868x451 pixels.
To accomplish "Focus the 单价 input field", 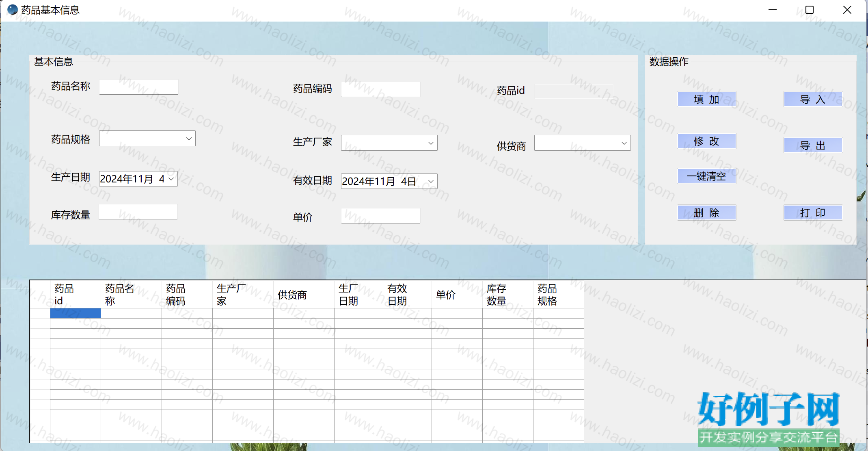I will point(380,216).
